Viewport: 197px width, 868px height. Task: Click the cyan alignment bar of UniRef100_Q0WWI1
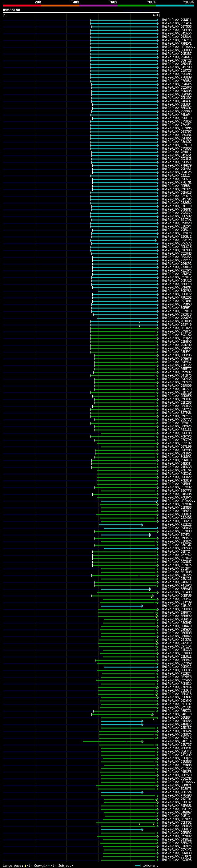[124, 20]
